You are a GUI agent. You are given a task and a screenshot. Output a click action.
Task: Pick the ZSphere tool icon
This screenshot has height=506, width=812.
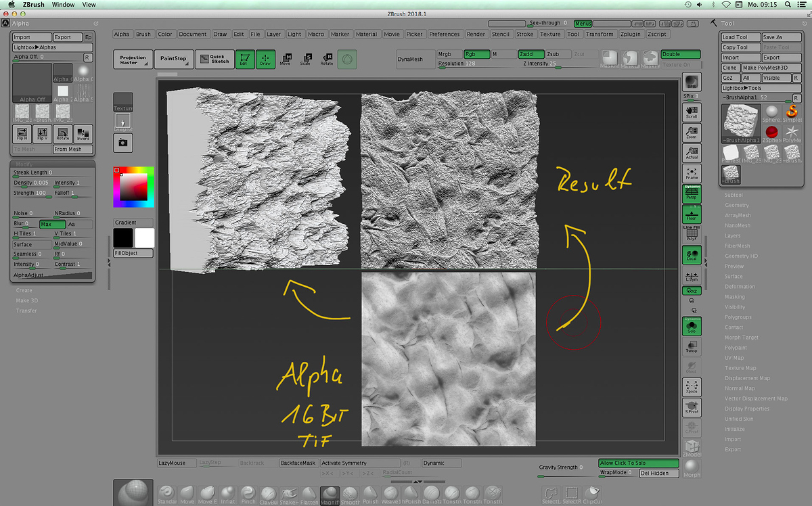point(772,133)
